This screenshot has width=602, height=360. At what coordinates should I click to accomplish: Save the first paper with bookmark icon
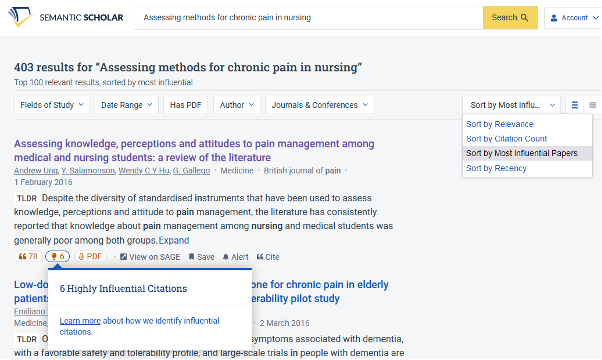click(x=201, y=257)
